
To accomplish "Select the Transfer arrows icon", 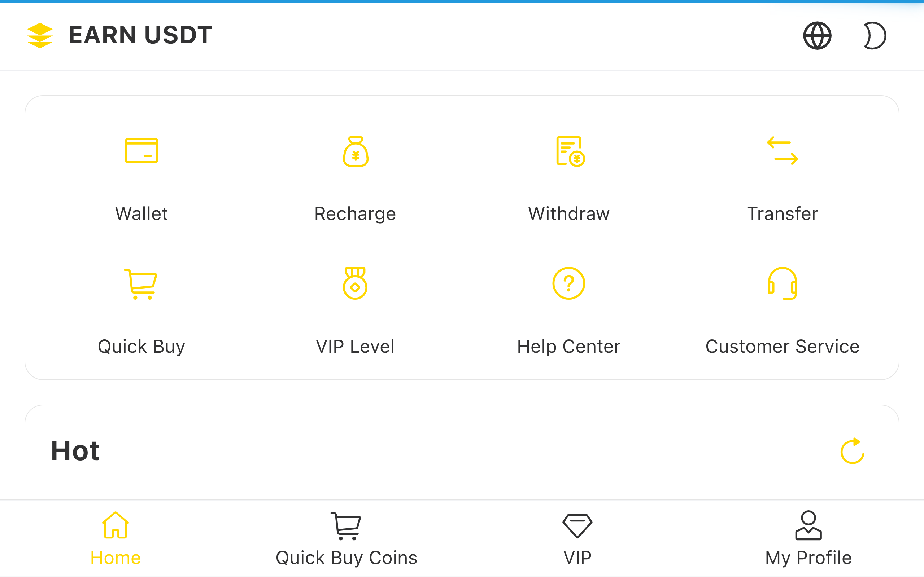I will pos(783,151).
